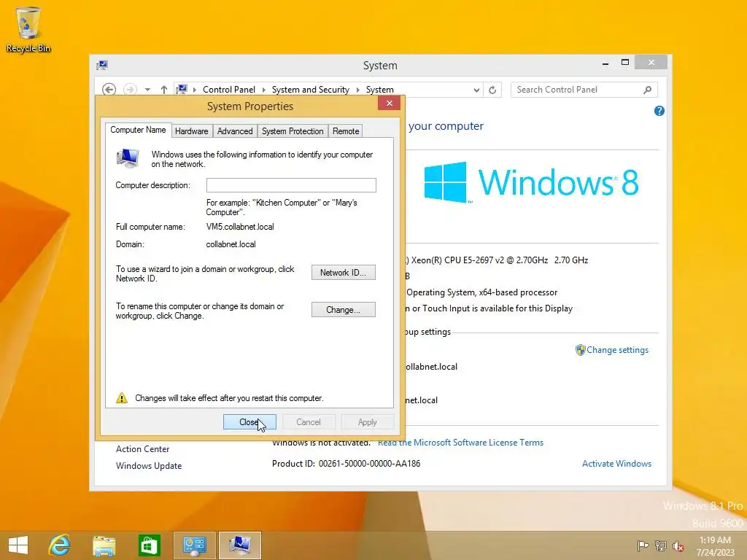This screenshot has height=560, width=747.
Task: Minimize the System window
Action: point(605,63)
